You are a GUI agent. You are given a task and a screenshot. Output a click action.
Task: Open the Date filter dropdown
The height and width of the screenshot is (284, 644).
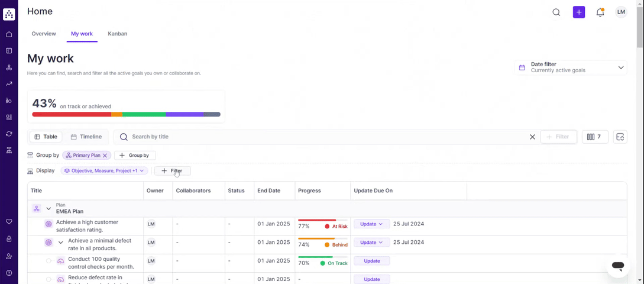[571, 67]
